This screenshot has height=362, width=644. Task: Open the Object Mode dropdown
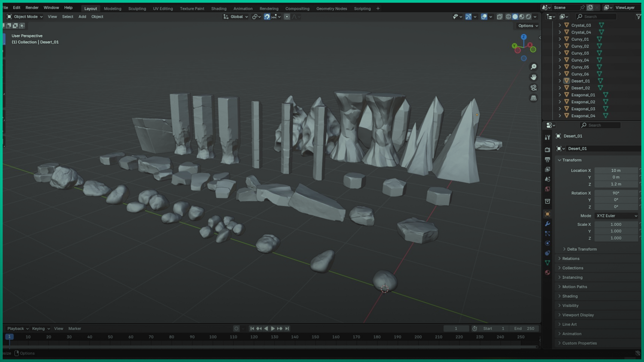(x=25, y=17)
